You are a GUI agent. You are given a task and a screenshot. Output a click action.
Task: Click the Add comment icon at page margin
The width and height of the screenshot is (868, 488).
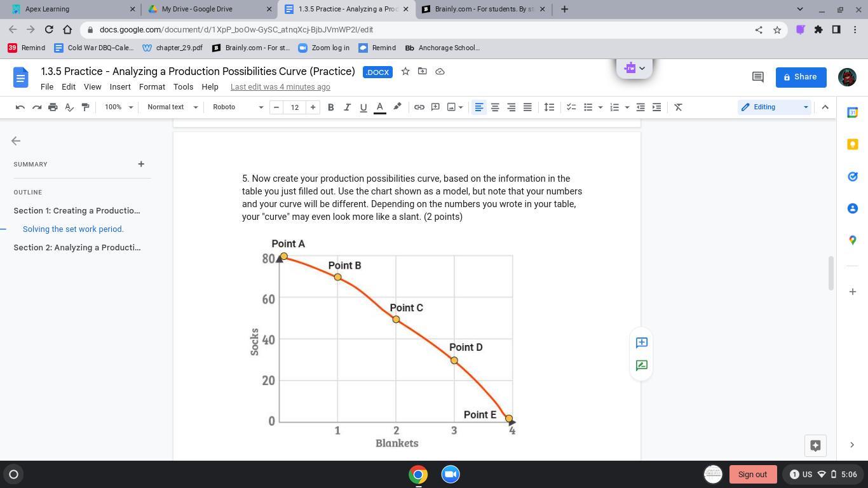pyautogui.click(x=641, y=342)
